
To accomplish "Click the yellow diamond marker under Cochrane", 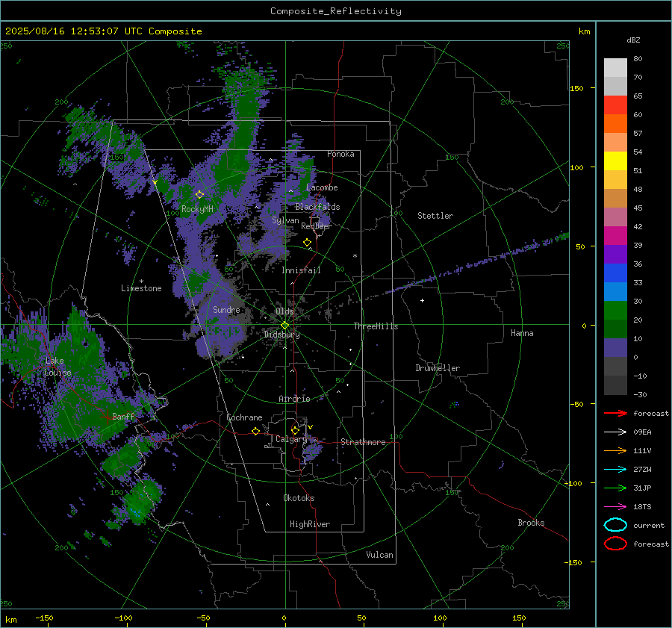I will 256,431.
